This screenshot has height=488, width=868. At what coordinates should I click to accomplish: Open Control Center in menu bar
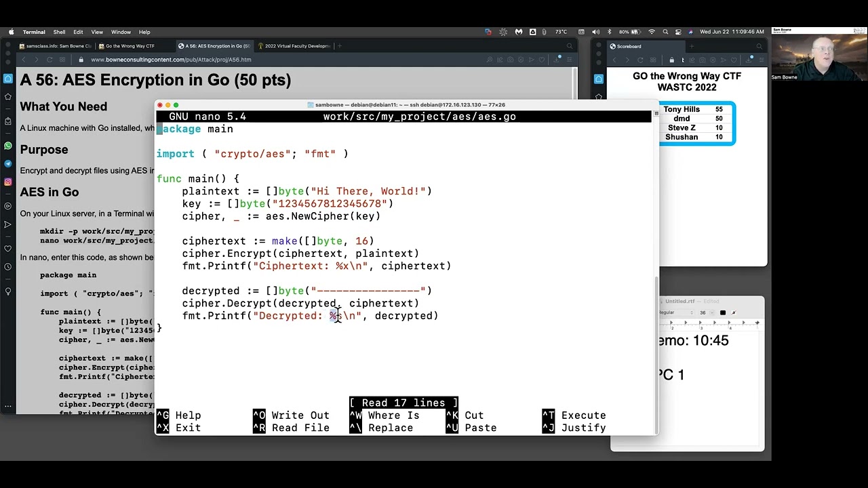point(679,32)
